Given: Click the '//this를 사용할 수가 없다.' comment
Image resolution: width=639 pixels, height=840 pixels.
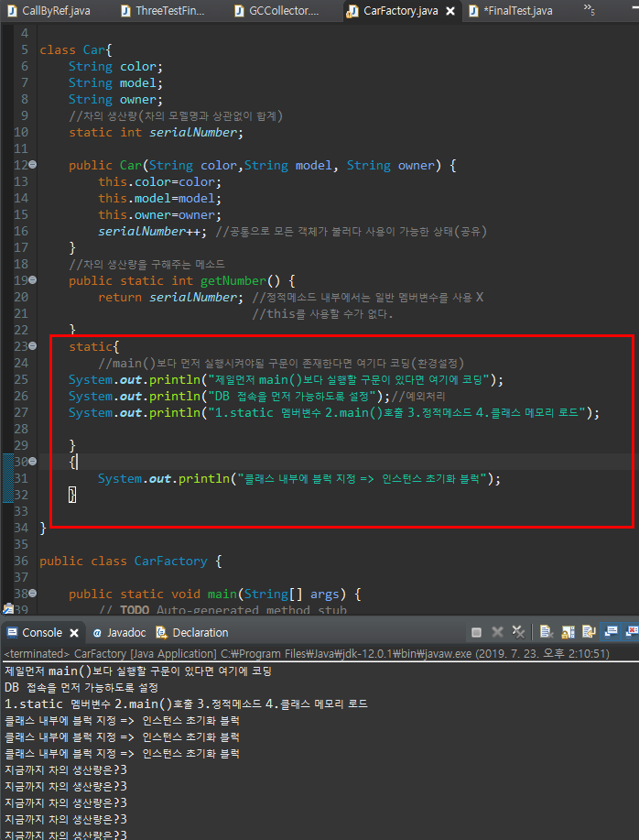Looking at the screenshot, I should (x=323, y=314).
